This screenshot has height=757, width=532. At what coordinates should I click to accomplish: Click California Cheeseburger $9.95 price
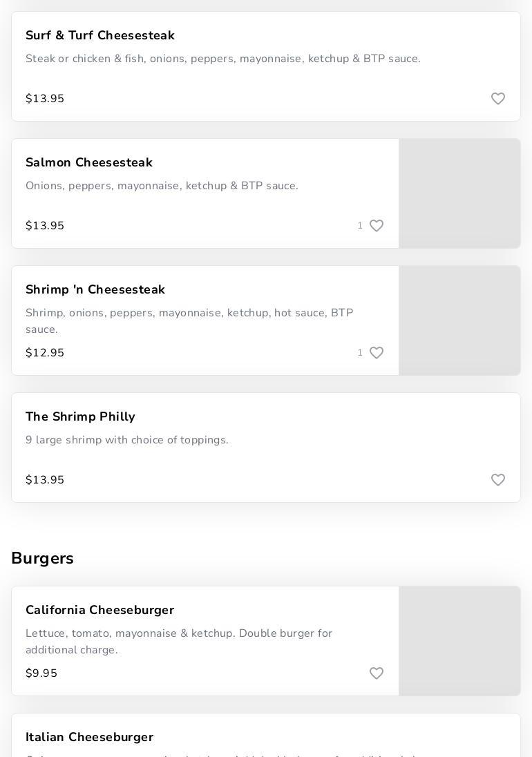click(x=41, y=673)
